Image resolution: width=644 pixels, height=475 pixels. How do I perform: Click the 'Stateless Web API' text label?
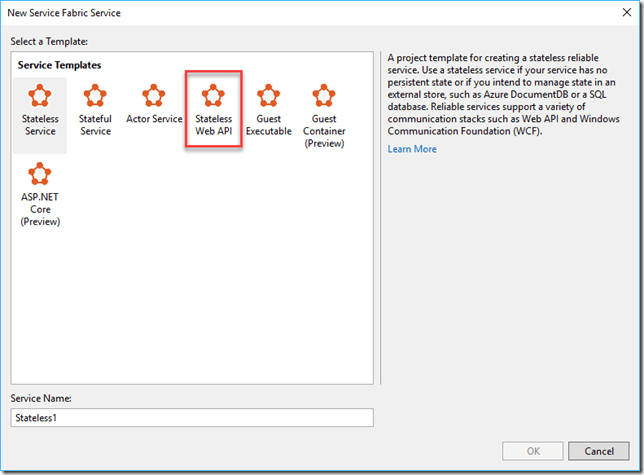click(213, 125)
